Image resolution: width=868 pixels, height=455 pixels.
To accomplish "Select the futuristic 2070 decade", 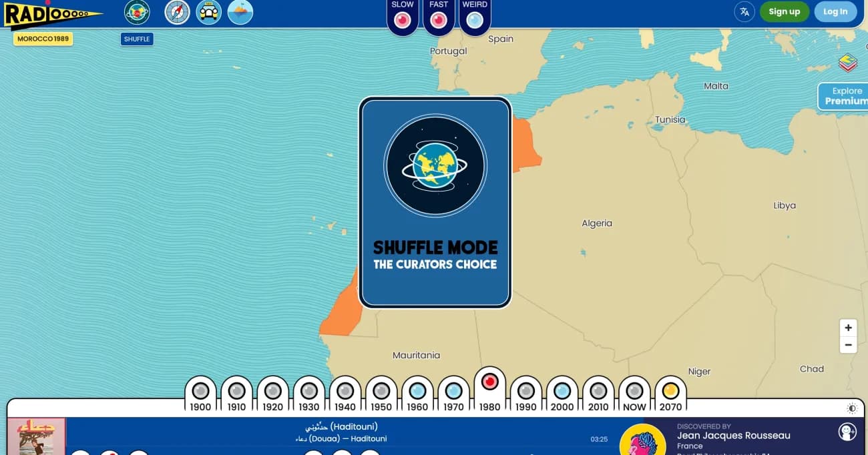I will (670, 394).
